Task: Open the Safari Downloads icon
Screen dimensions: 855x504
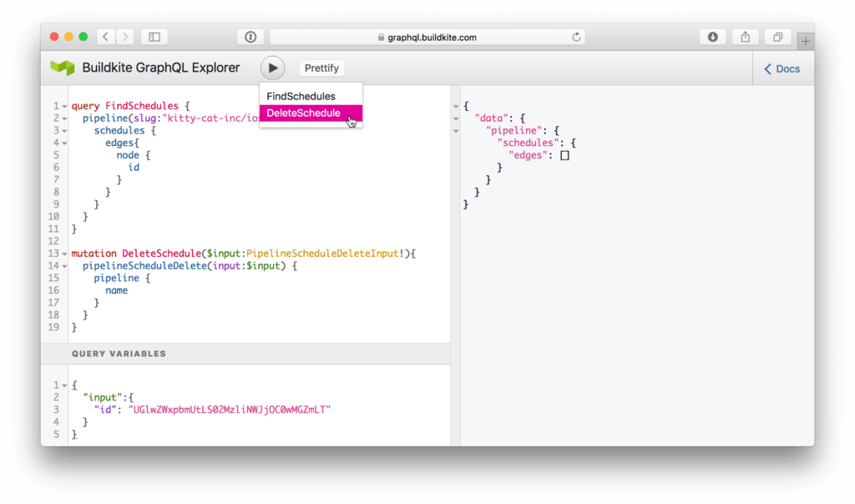Action: tap(711, 37)
